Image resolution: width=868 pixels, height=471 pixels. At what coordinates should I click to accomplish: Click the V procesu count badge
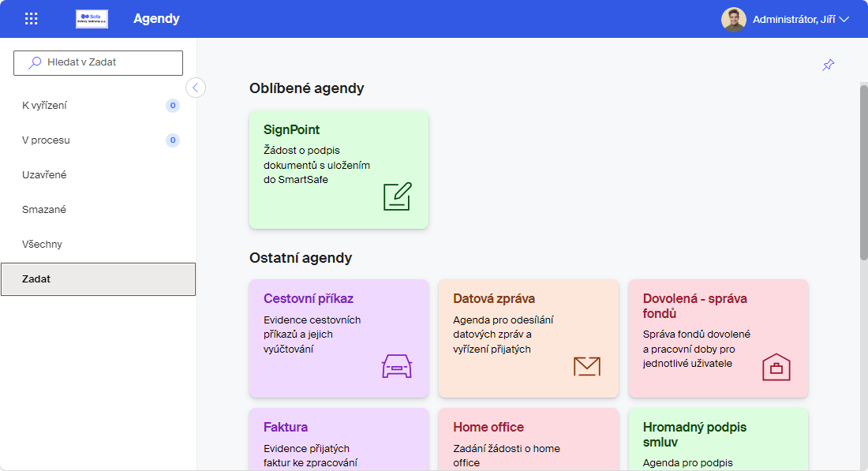(173, 140)
